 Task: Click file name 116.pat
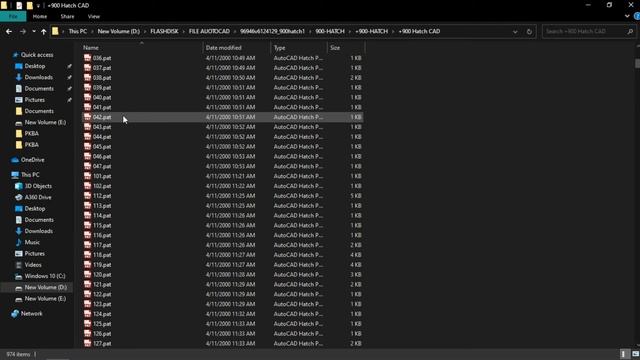coord(102,235)
